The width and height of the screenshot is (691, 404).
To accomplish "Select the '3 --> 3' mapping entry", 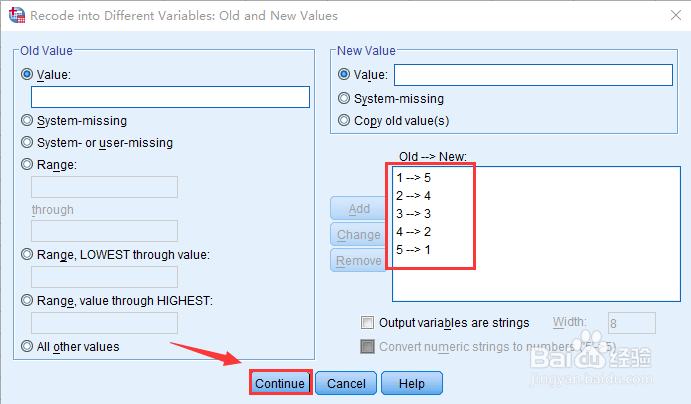I will [414, 214].
